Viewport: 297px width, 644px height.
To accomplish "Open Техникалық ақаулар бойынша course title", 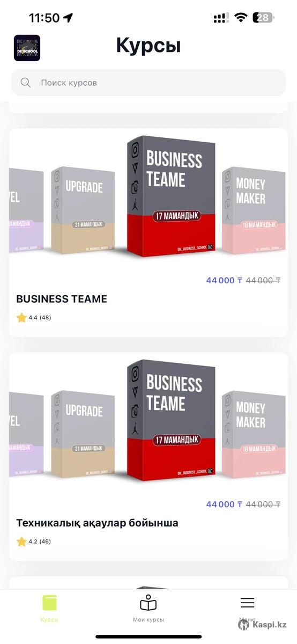I will (x=97, y=523).
